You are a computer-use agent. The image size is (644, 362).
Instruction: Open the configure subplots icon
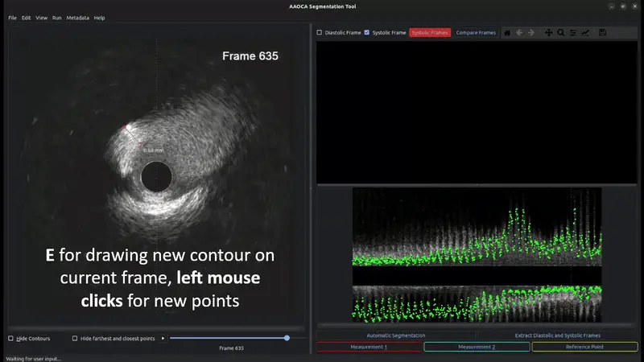click(573, 33)
